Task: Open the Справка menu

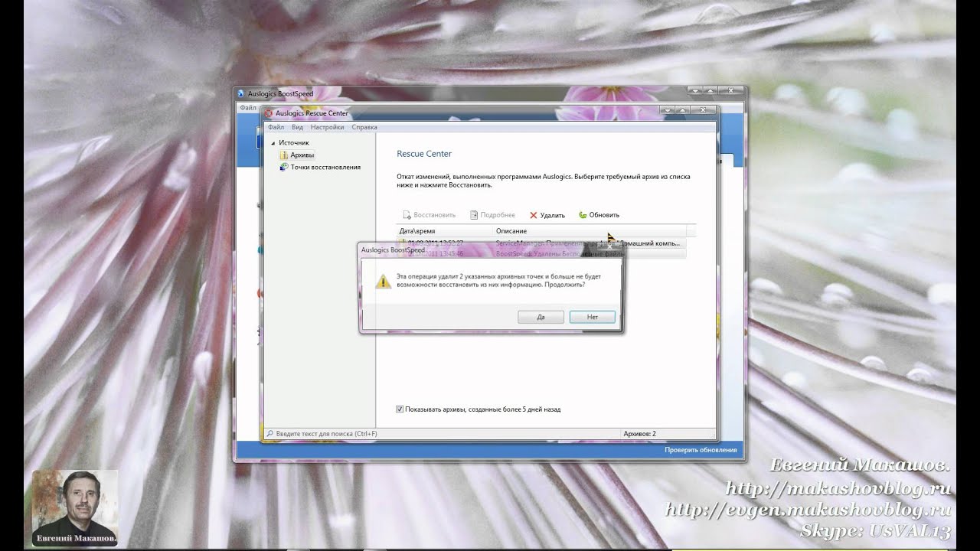Action: (x=364, y=127)
